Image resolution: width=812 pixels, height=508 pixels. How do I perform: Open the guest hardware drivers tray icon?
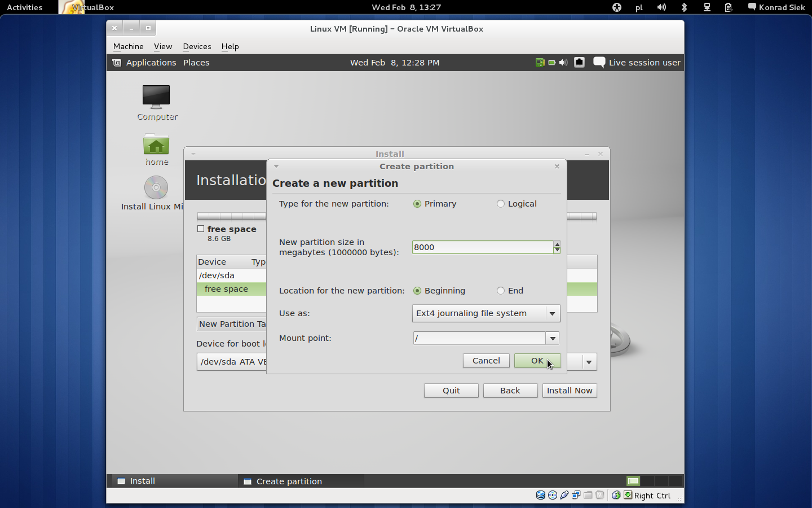(x=540, y=63)
